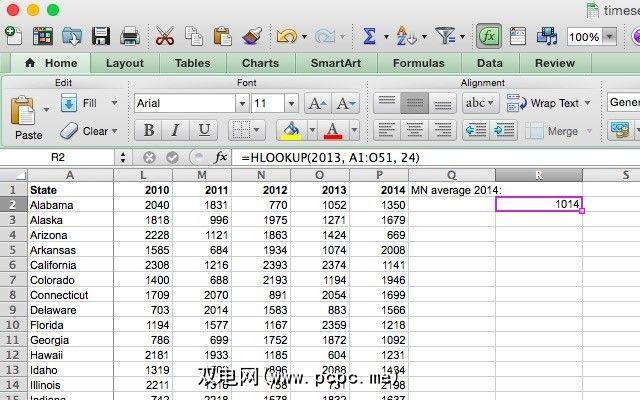Viewport: 640px width, 400px height.
Task: Toggle the formula builder fx button
Action: pyautogui.click(x=489, y=36)
